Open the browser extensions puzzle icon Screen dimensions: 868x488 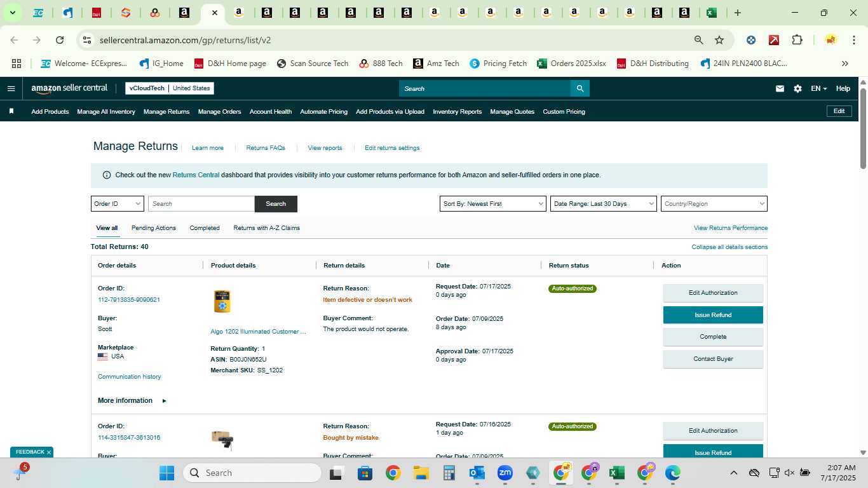[x=797, y=40]
